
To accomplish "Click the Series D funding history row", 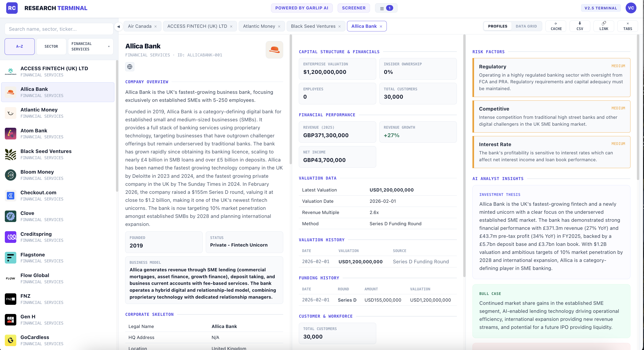I will [378, 300].
